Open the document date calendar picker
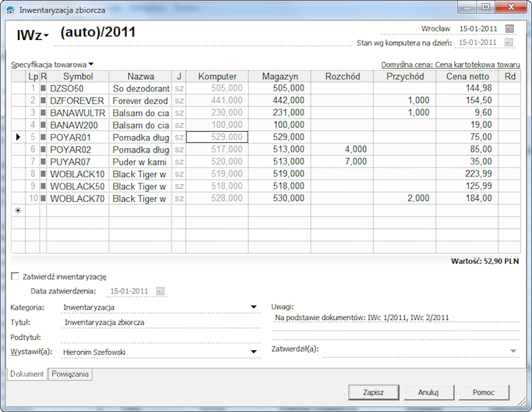This screenshot has width=532, height=412. pyautogui.click(x=509, y=28)
